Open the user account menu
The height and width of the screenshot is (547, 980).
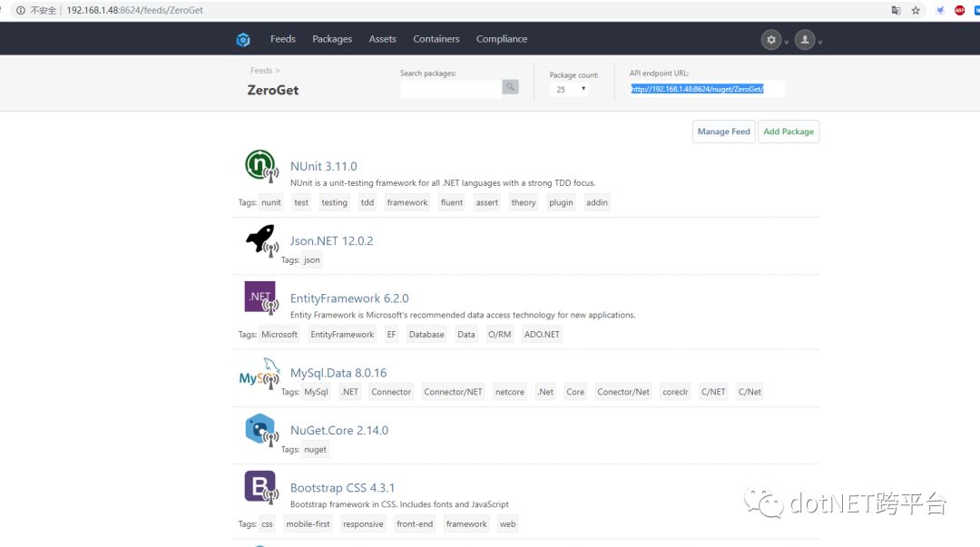click(805, 40)
